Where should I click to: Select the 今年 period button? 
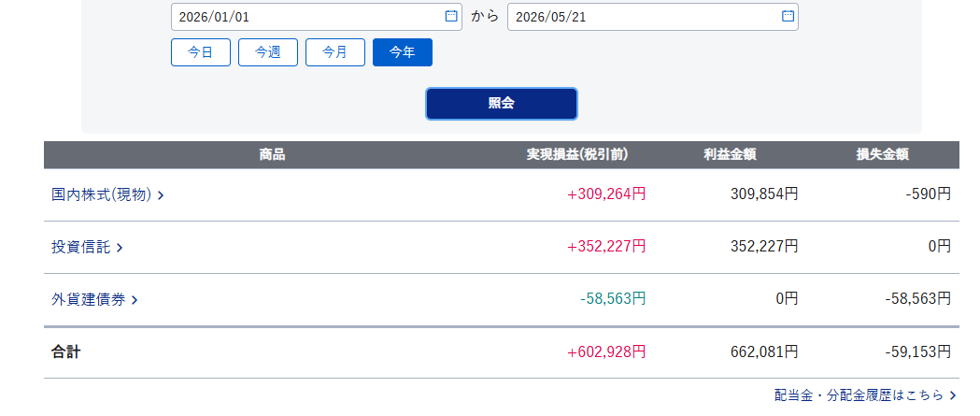coord(403,52)
